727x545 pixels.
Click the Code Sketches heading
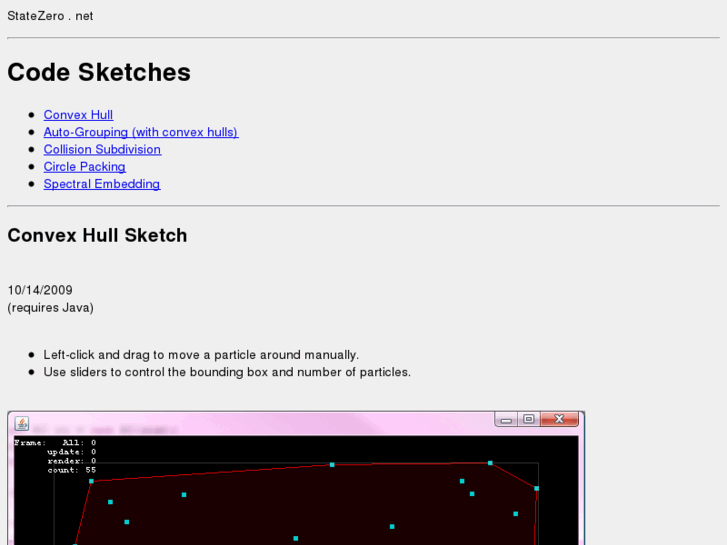tap(99, 72)
